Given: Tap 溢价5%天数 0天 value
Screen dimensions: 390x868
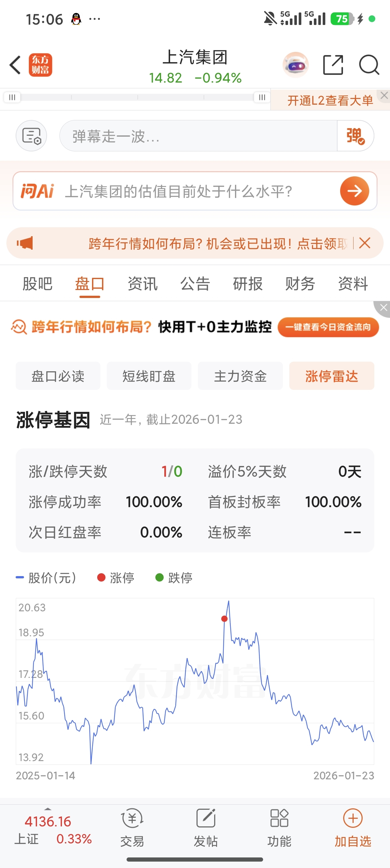Looking at the screenshot, I should [x=350, y=471].
